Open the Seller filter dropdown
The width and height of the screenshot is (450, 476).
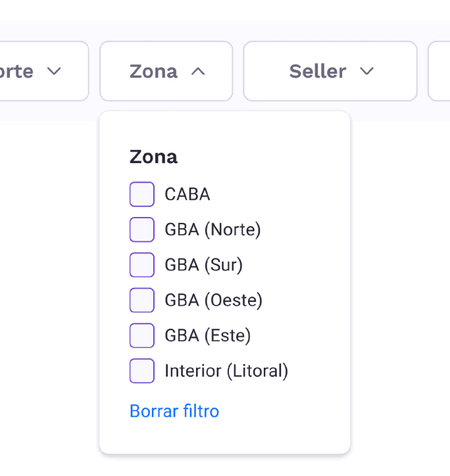330,71
